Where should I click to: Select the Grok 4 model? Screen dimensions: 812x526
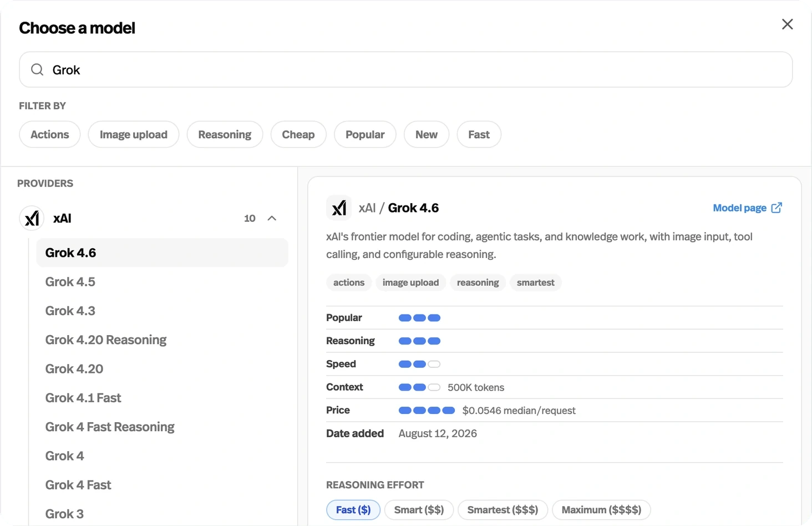[163, 456]
